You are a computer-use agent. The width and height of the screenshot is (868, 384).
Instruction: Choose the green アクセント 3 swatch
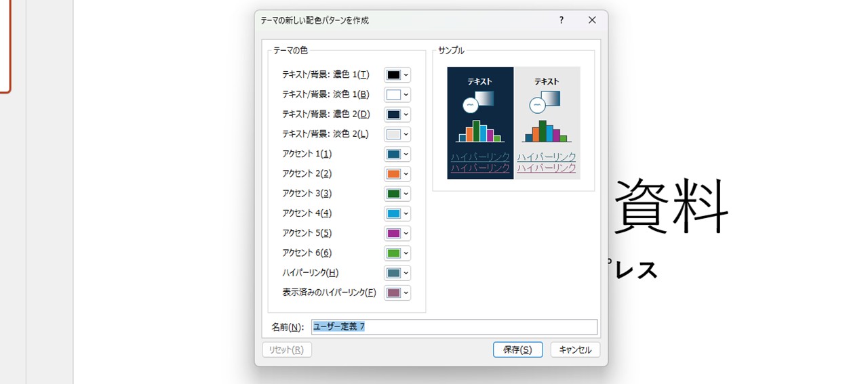click(x=394, y=194)
